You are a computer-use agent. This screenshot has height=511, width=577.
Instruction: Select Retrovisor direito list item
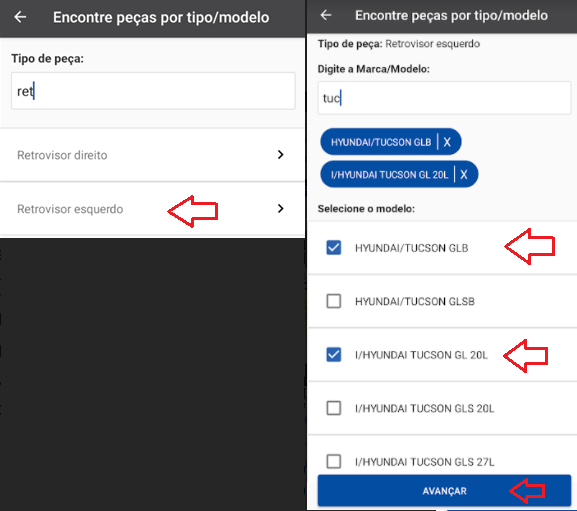click(152, 155)
